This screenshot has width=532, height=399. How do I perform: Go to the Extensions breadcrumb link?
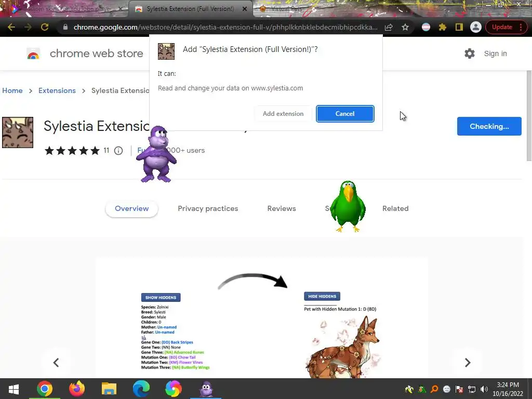tap(57, 90)
